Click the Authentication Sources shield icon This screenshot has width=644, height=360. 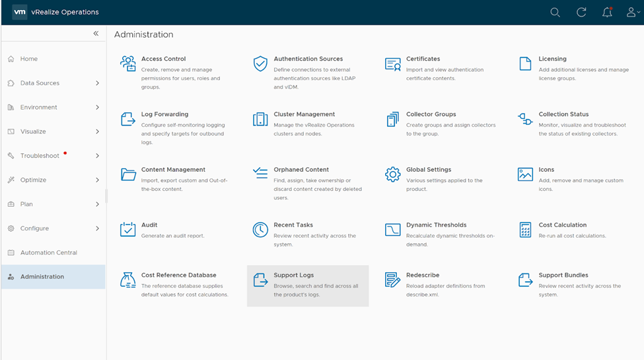click(260, 63)
